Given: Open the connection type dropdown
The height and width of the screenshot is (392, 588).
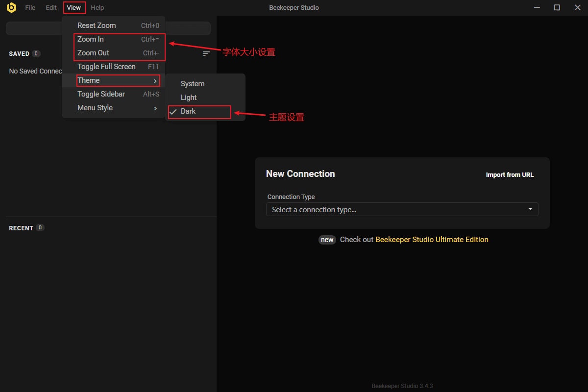Looking at the screenshot, I should (402, 209).
